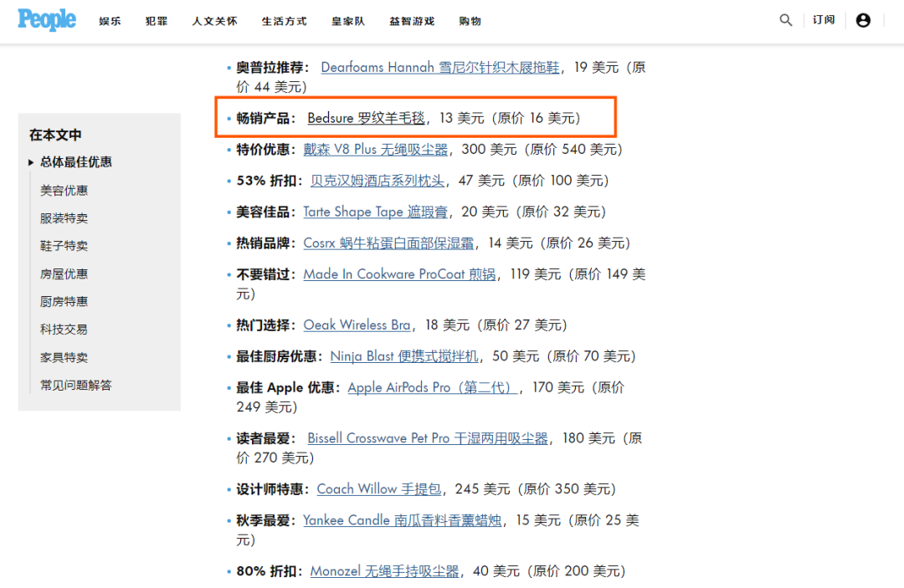Open the 犯罪 section in the nav bar
This screenshot has height=588, width=904.
coord(156,21)
